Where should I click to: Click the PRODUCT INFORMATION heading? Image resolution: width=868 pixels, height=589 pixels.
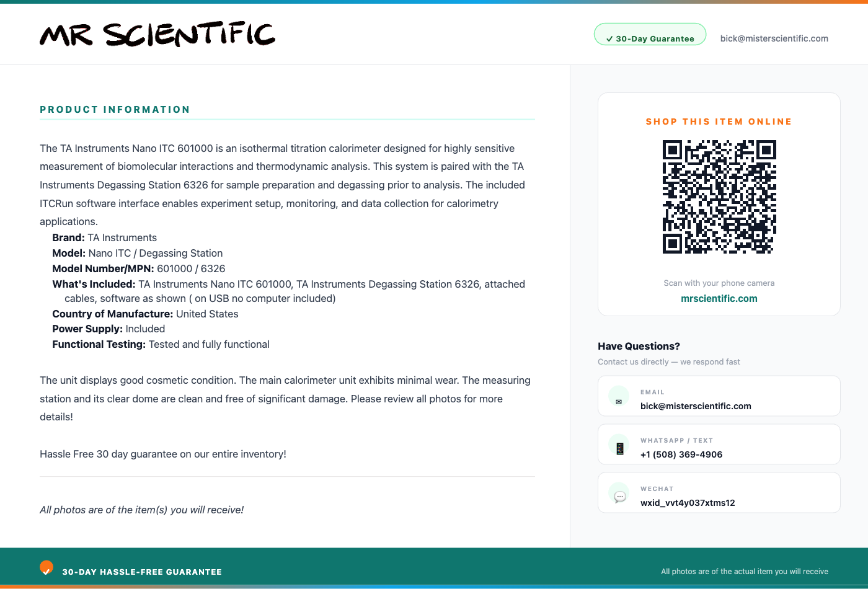[x=115, y=110]
